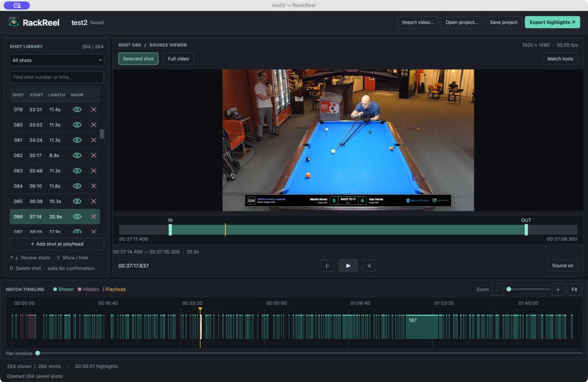
Task: Click the SHOT column header
Action: coord(18,95)
